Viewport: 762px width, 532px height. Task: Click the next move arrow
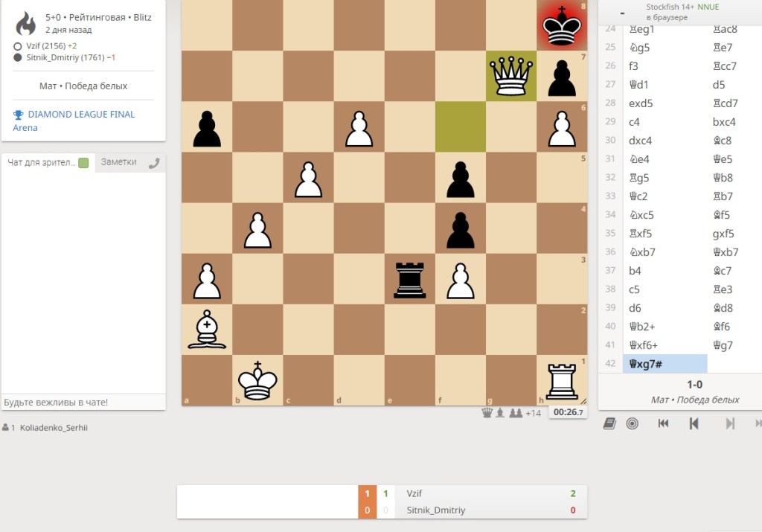pos(730,423)
